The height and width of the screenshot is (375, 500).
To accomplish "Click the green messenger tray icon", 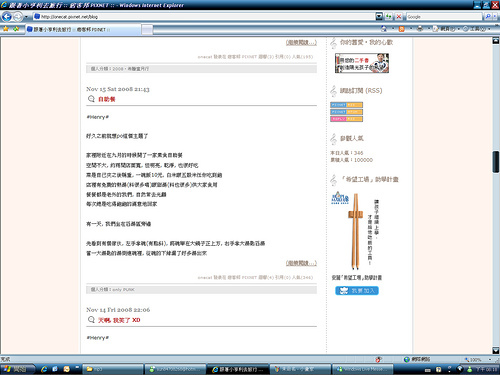I will point(470,369).
